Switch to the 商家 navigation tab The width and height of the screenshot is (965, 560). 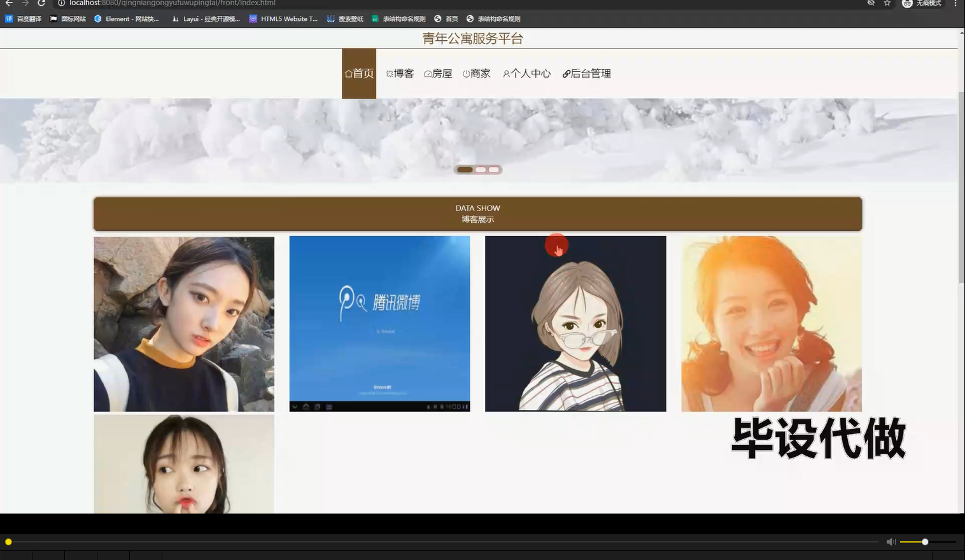pyautogui.click(x=477, y=74)
